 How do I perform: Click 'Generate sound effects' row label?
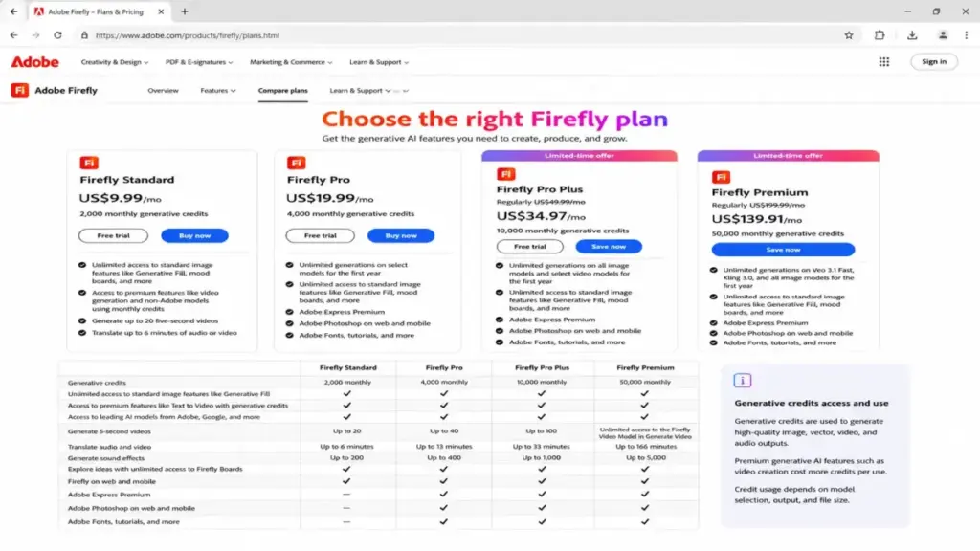point(105,458)
